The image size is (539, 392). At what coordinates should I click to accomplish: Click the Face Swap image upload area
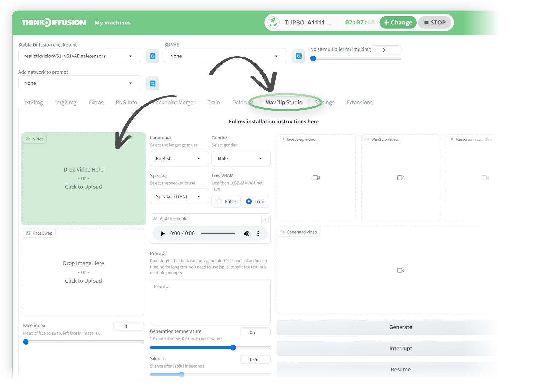point(83,272)
